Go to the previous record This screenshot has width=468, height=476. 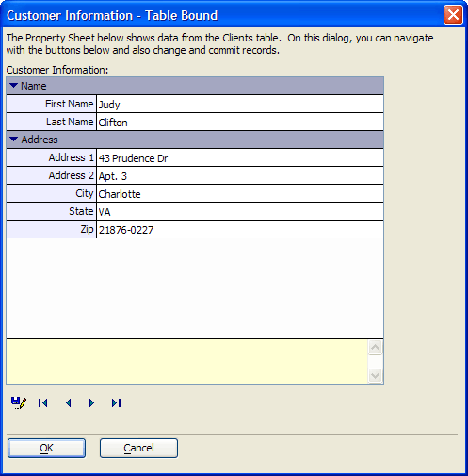point(68,402)
